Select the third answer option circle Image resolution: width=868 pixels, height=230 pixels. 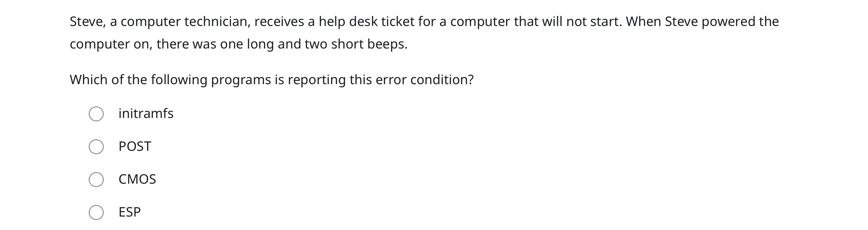pyautogui.click(x=97, y=180)
